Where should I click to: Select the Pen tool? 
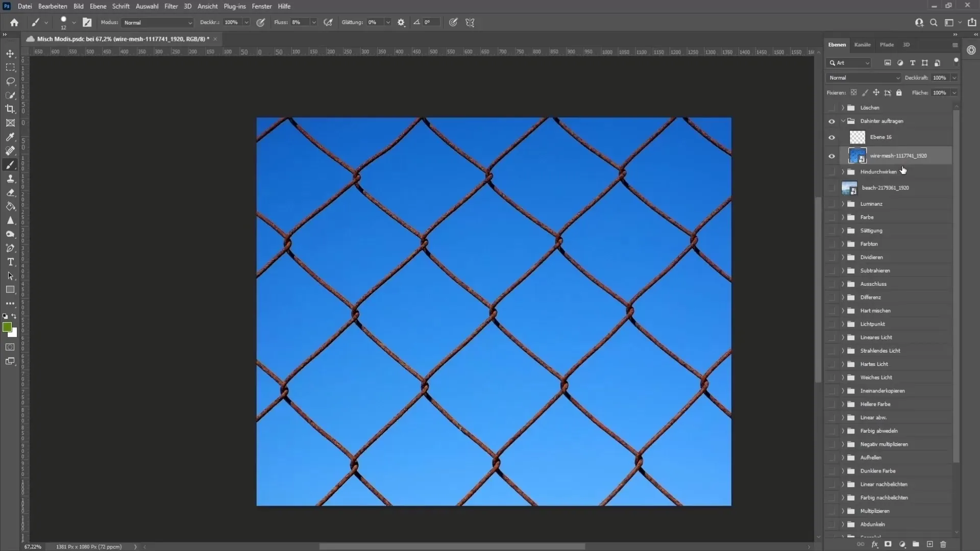pos(10,248)
